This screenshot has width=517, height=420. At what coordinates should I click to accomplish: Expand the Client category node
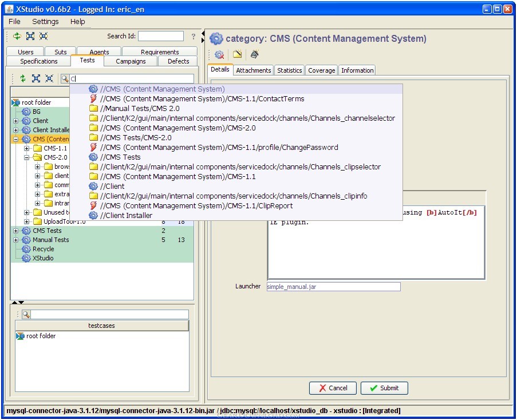coord(15,121)
